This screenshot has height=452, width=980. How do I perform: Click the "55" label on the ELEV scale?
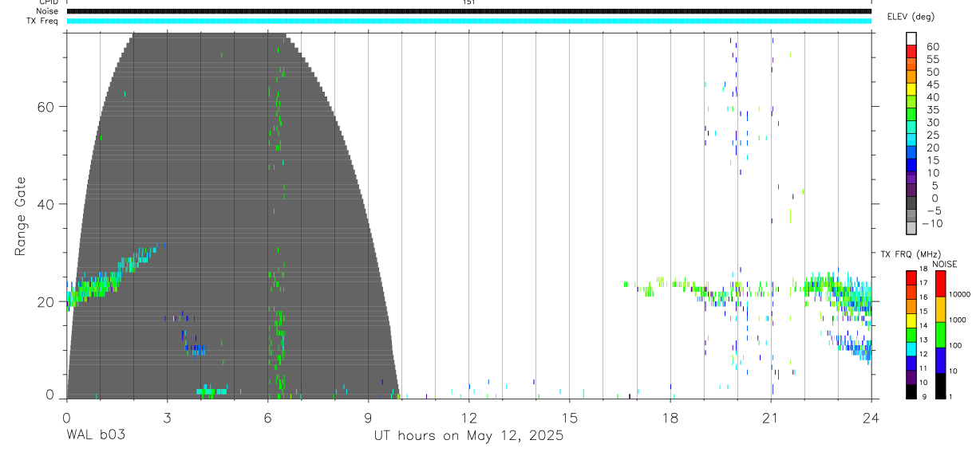coord(932,59)
